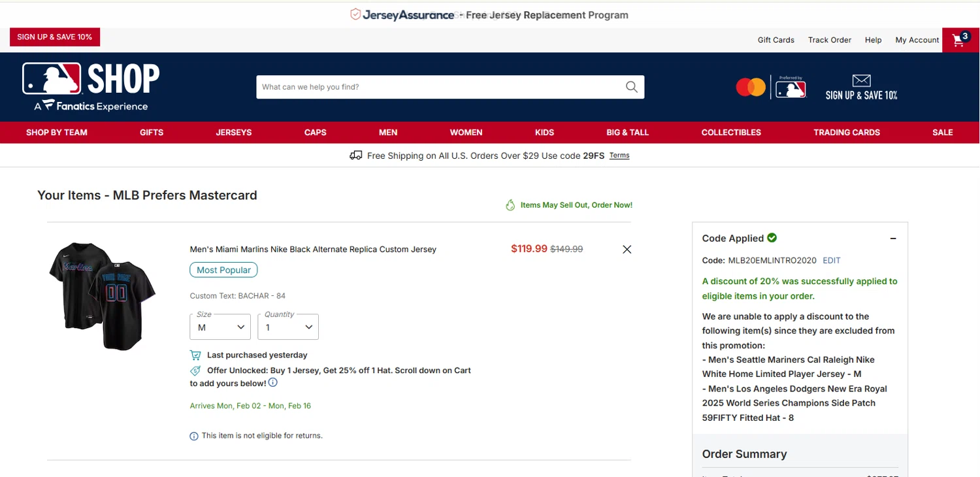Click the Marlins jersey thumbnail image

coord(103,295)
